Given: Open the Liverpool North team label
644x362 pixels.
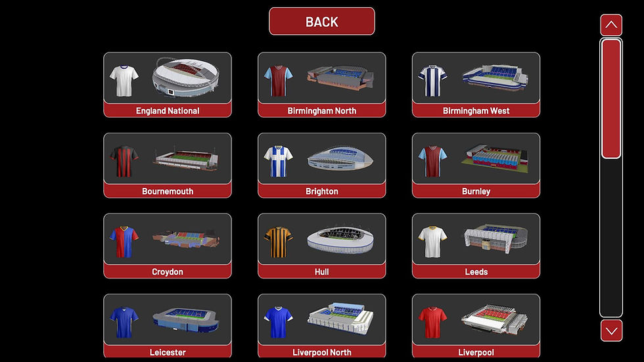Looking at the screenshot, I should click(322, 351).
